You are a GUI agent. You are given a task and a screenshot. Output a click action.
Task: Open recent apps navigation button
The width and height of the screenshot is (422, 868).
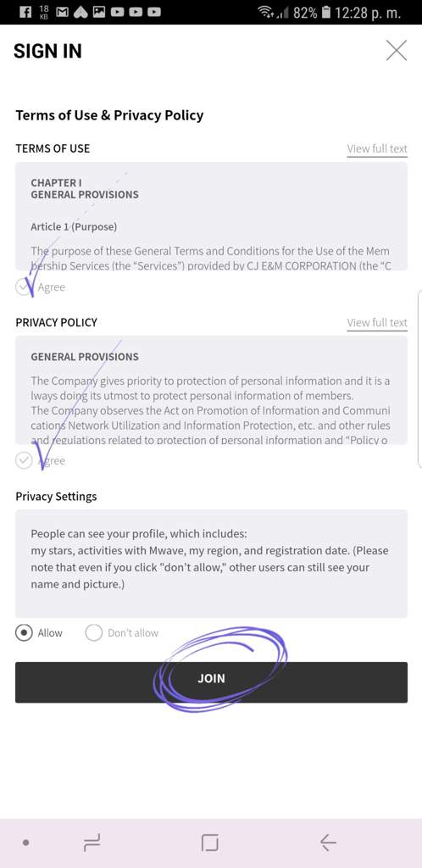pos(92,843)
